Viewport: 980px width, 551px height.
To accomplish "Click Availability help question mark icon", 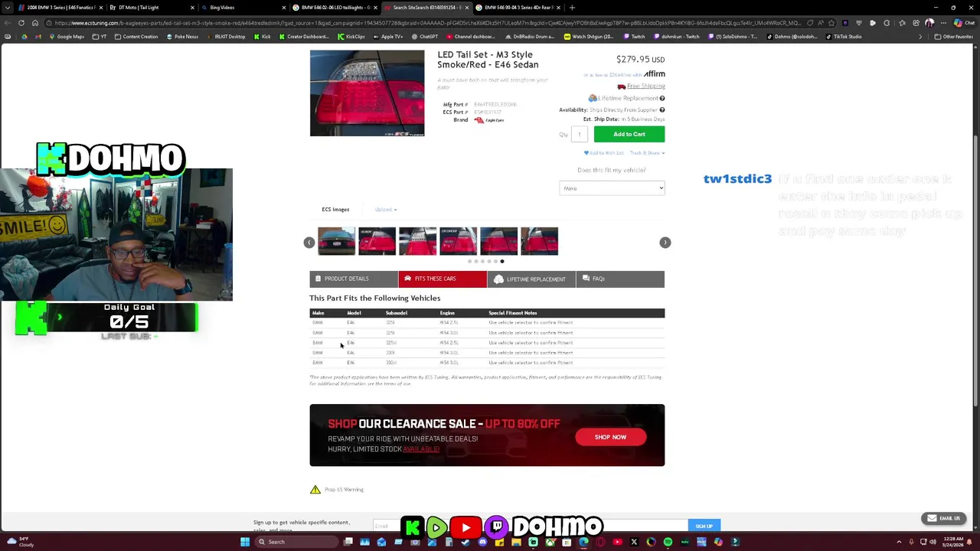I will point(662,110).
